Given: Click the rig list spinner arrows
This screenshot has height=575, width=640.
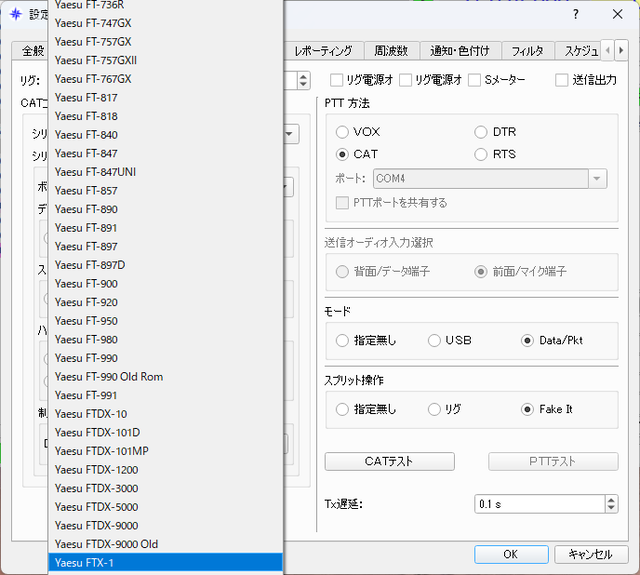Looking at the screenshot, I should (303, 80).
